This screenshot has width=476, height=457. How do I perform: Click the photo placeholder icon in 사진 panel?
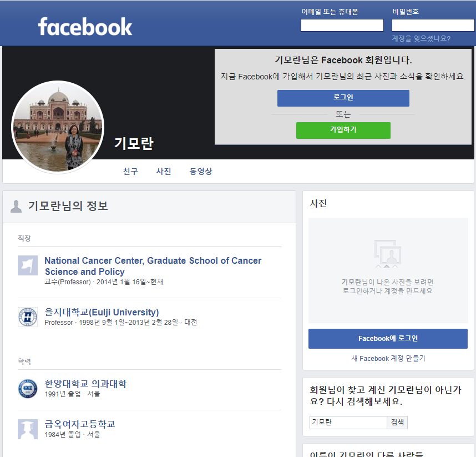coord(387,254)
